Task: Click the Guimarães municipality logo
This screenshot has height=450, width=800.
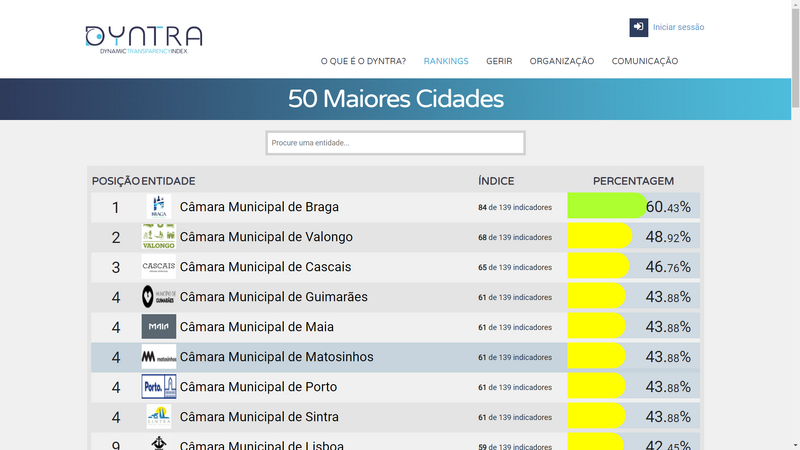Action: (x=158, y=297)
